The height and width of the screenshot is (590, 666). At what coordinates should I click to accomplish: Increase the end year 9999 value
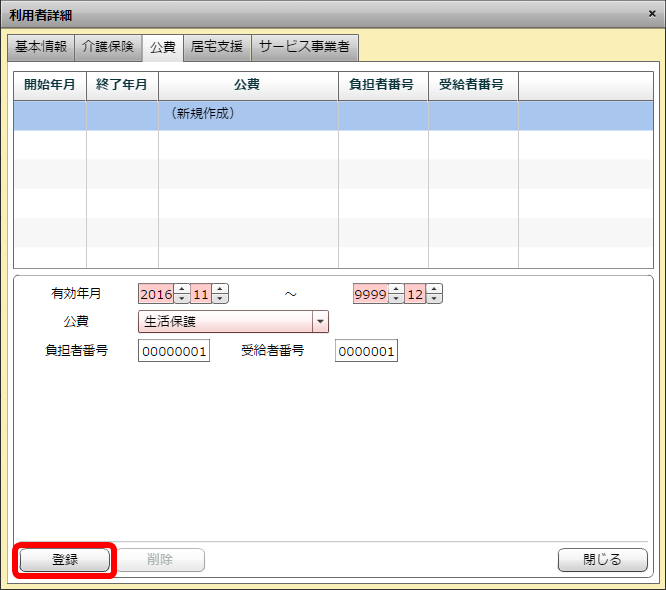click(x=396, y=289)
